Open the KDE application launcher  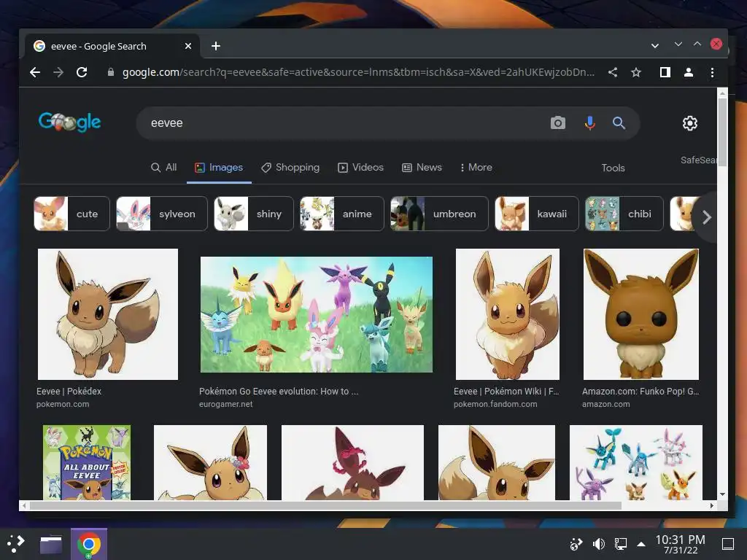tap(16, 543)
